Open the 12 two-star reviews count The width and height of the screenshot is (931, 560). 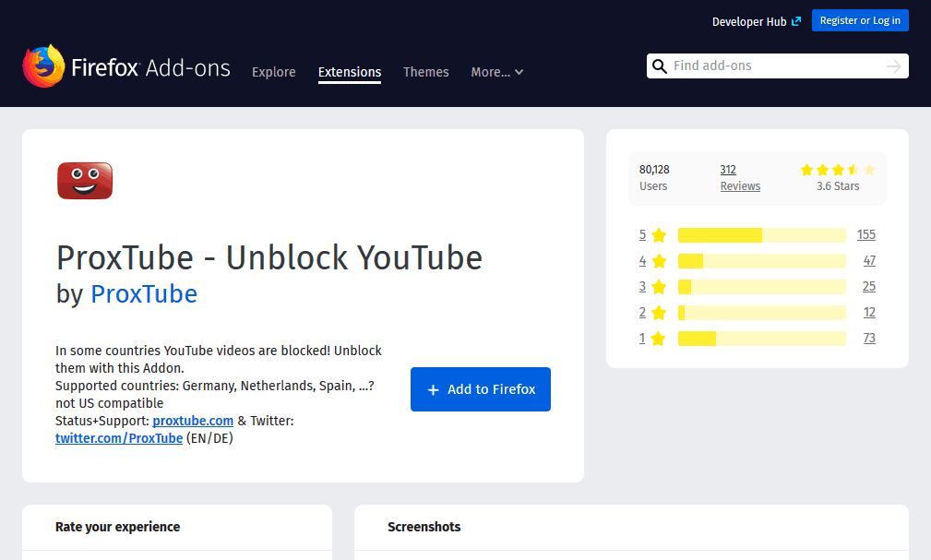point(869,313)
